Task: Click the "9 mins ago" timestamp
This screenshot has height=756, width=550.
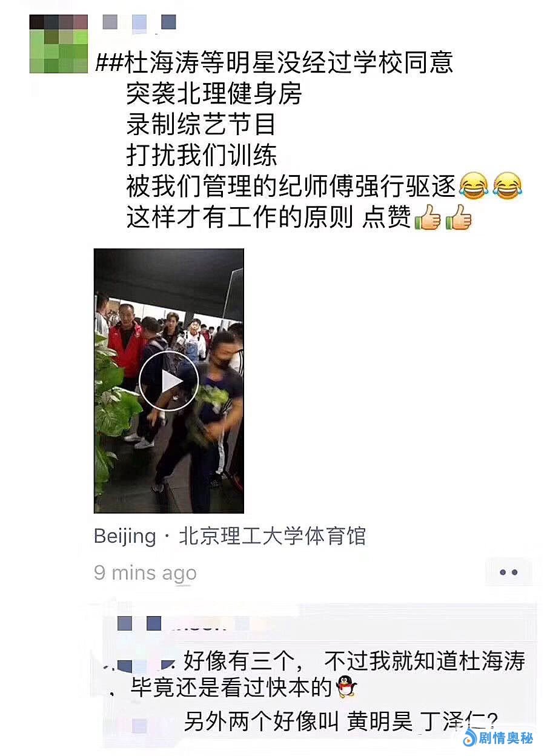Action: tap(145, 572)
